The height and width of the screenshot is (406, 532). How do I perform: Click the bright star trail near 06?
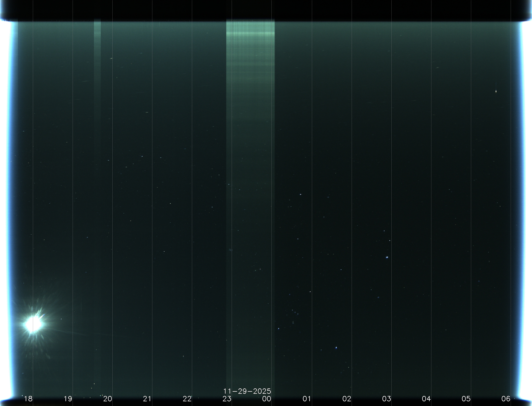point(496,91)
